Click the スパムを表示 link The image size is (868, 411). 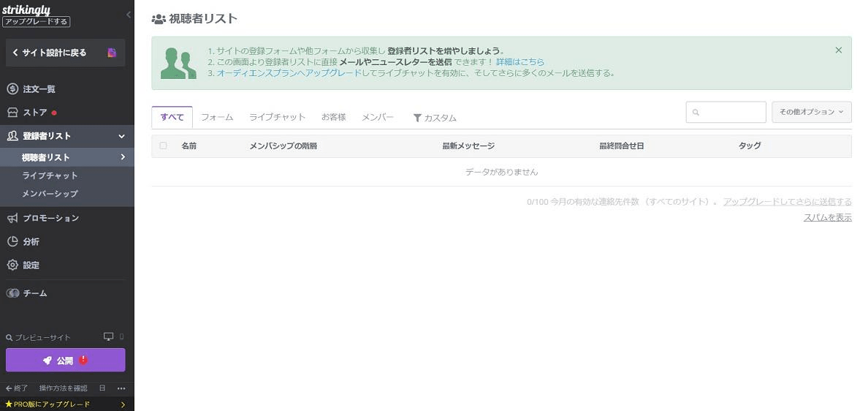coord(828,218)
